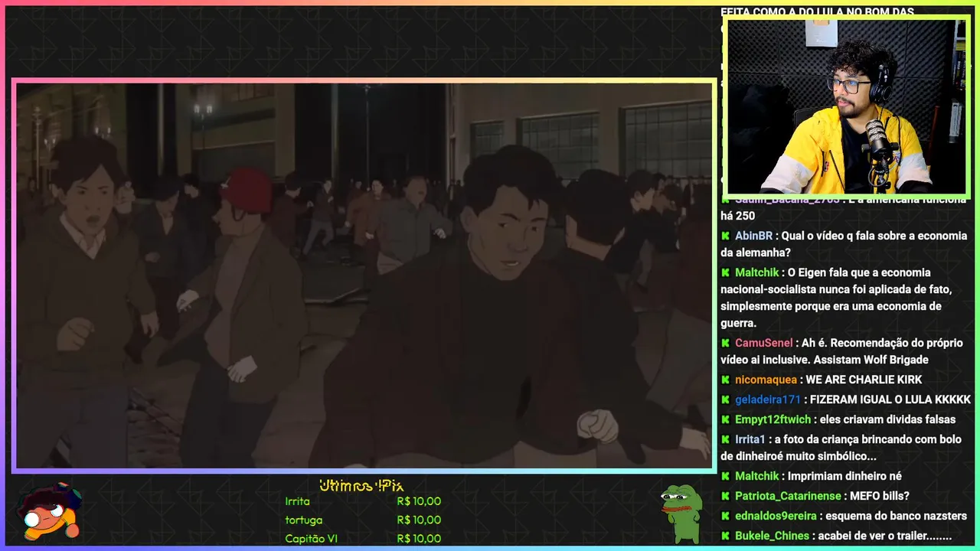This screenshot has width=980, height=551.
Task: Click the 'FIZERAM IGUAL O LULA KKKKK' message
Action: (x=890, y=399)
